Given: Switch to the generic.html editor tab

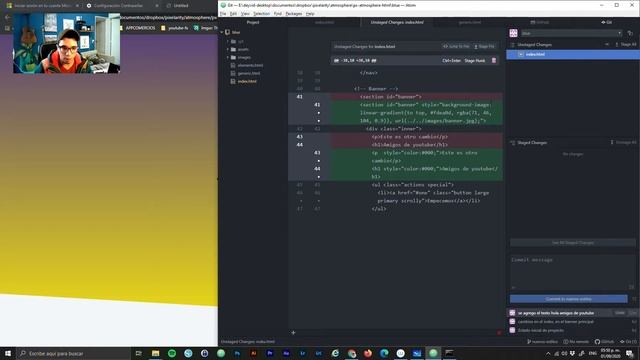Looking at the screenshot, I should tap(469, 22).
